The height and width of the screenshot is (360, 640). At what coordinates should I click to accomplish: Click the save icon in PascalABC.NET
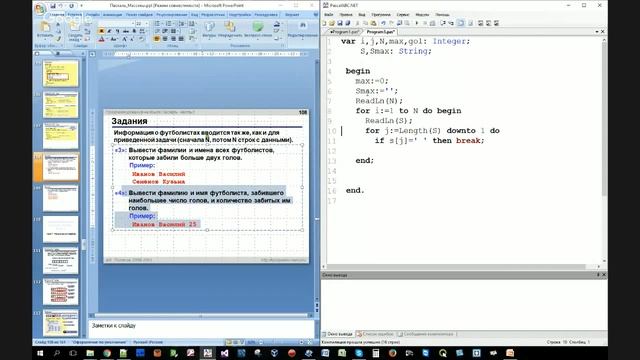click(x=340, y=23)
